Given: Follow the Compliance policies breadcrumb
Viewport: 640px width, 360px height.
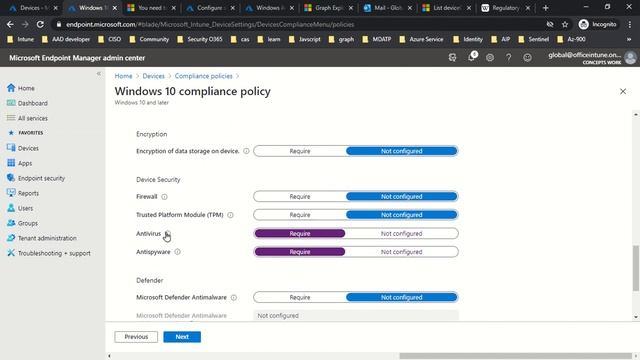Looking at the screenshot, I should 203,76.
